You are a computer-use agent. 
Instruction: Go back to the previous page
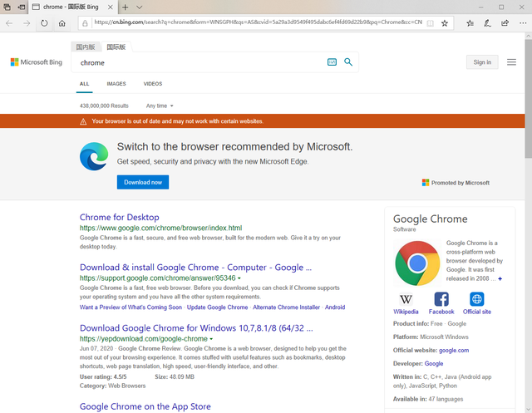tap(9, 23)
